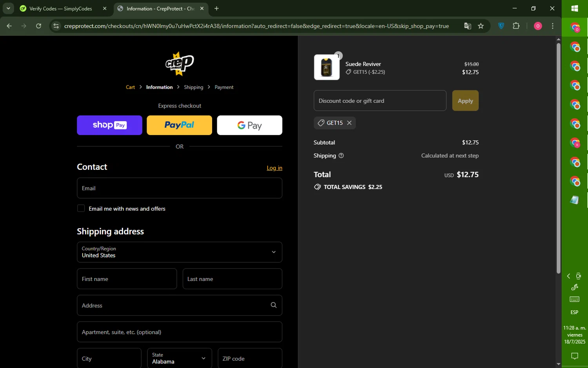The height and width of the screenshot is (368, 588).
Task: Click the Express checkout heading
Action: click(180, 106)
